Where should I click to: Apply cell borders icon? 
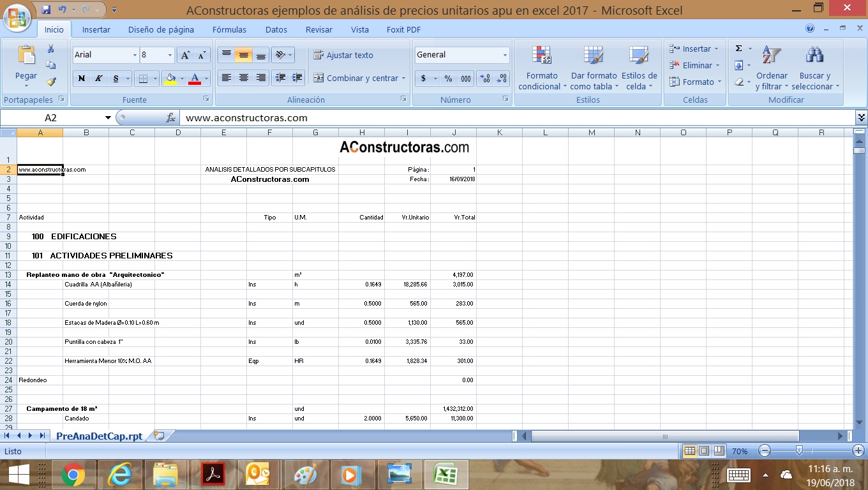143,78
